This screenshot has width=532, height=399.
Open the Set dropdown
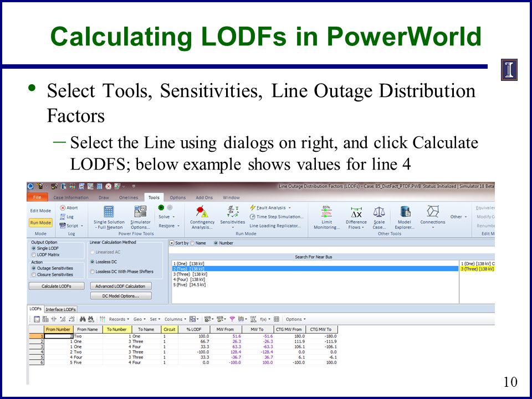pyautogui.click(x=155, y=319)
